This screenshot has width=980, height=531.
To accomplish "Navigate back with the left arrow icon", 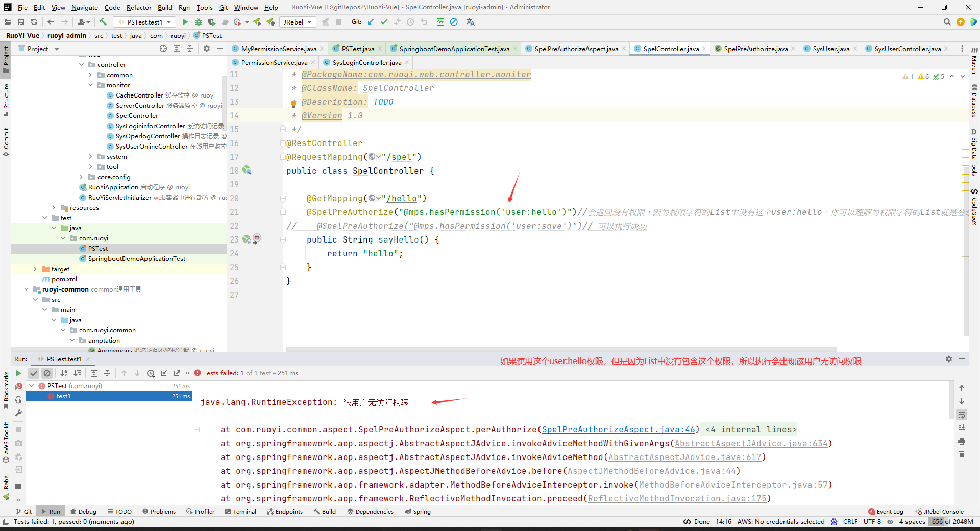I will tap(51, 22).
